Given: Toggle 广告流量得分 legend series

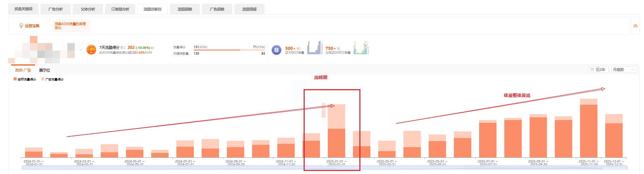Looking at the screenshot, I should pyautogui.click(x=52, y=79).
